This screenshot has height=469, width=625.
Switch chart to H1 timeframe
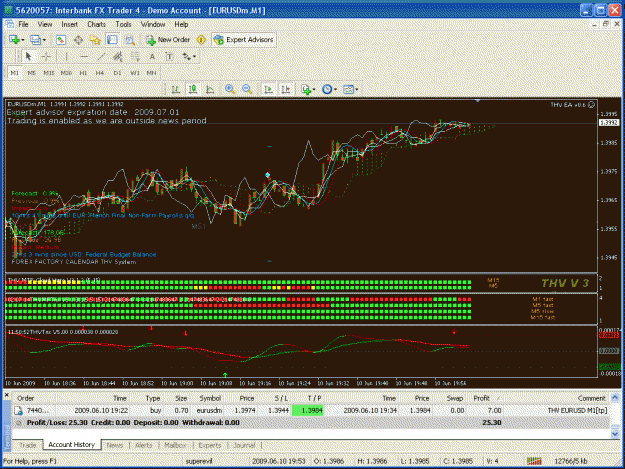[x=83, y=73]
